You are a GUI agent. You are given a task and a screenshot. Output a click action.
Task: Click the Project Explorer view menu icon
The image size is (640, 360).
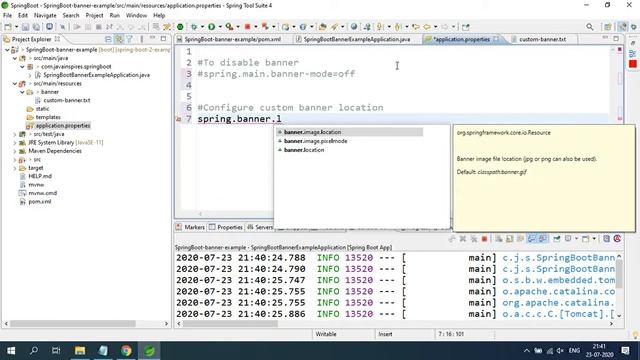click(141, 39)
